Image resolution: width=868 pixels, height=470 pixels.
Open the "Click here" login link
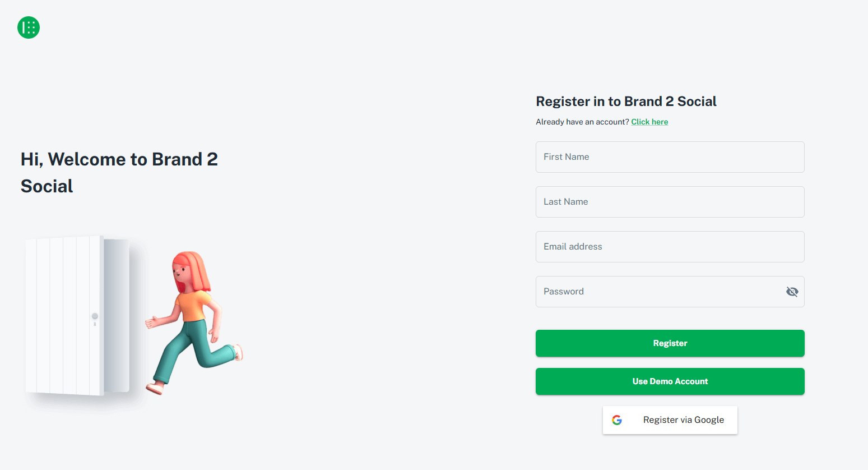(649, 122)
